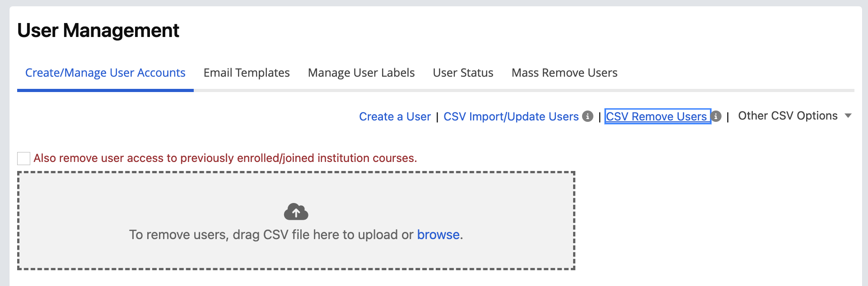The height and width of the screenshot is (286, 868).
Task: Expand the Other CSV Options menu
Action: (x=794, y=116)
